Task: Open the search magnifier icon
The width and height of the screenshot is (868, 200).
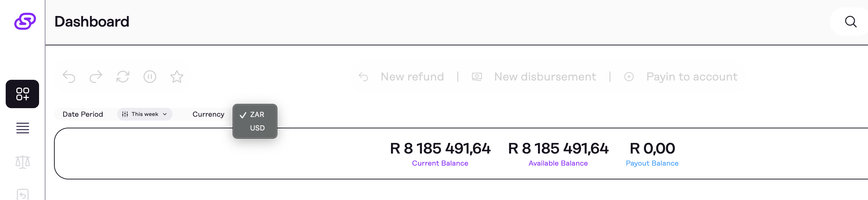Action: click(x=851, y=22)
